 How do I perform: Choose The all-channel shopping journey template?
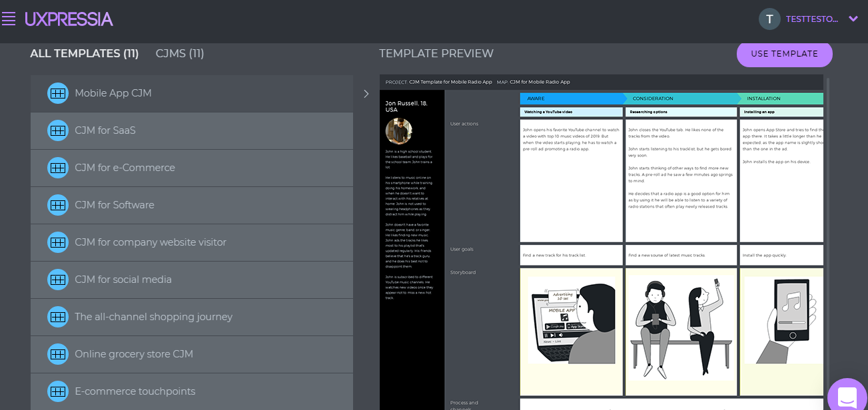(153, 317)
